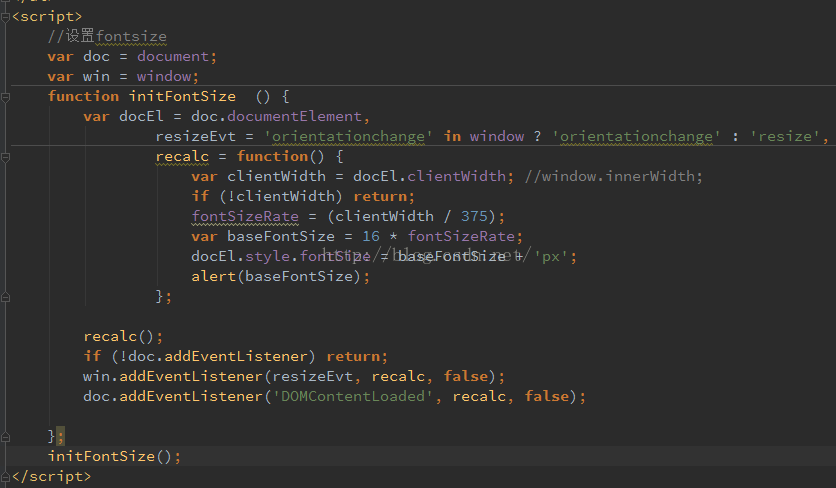
Task: Click the 'resize' string literal
Action: click(x=785, y=137)
